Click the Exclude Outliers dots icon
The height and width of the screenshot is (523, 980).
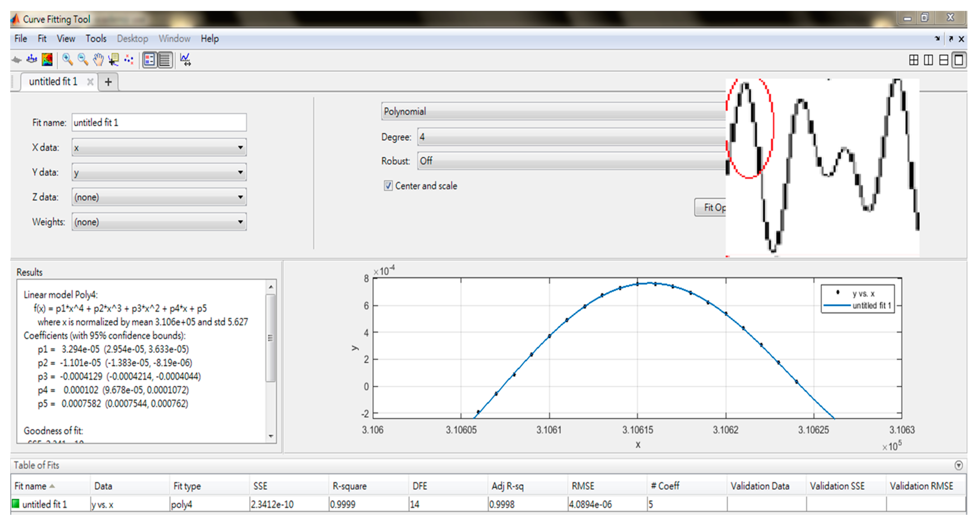(x=129, y=60)
